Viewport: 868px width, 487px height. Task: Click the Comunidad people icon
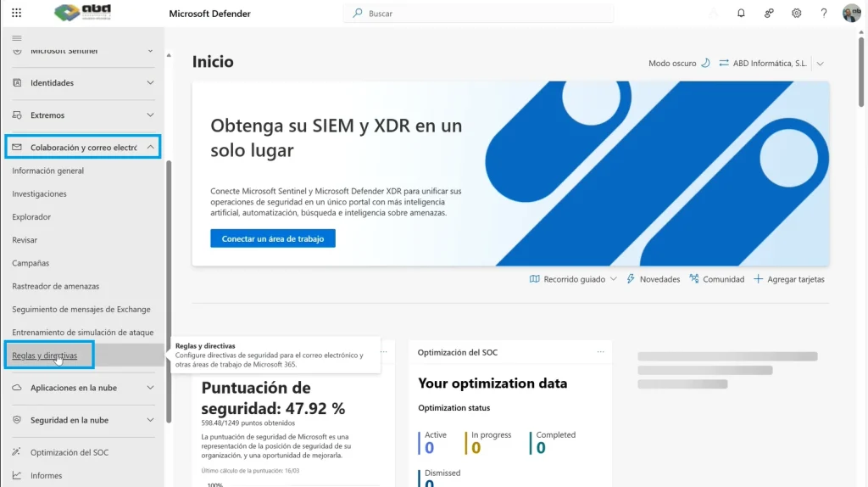[693, 278]
